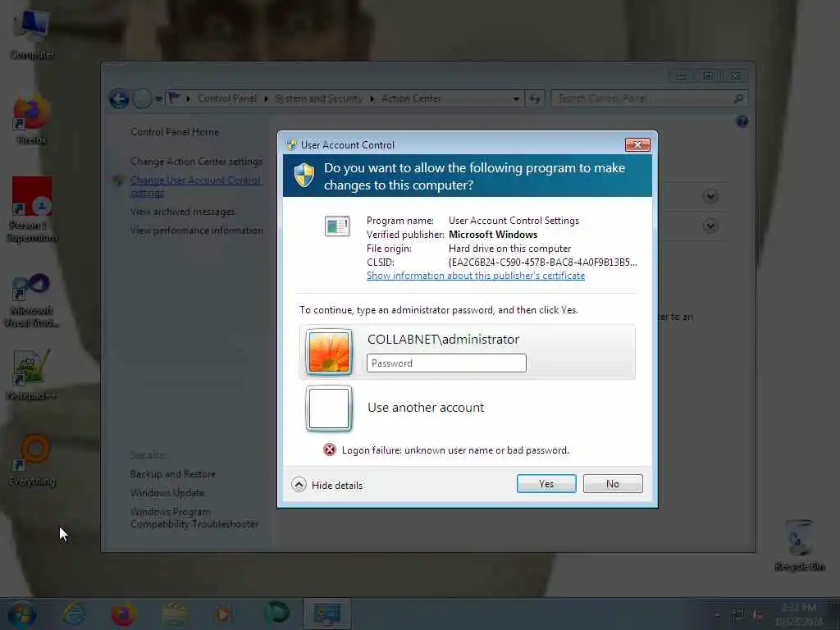Click the green round taskbar application icon
Screen dimensions: 840x630
tap(276, 613)
